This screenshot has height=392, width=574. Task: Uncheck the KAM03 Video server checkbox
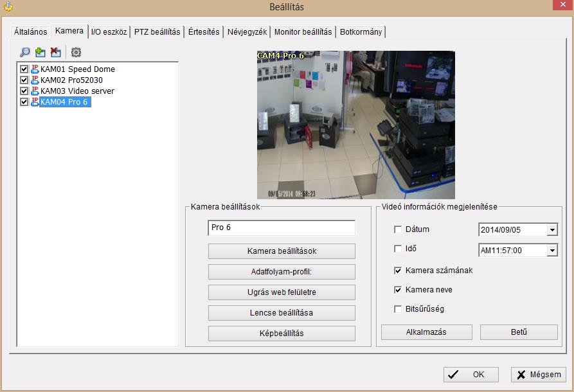(24, 91)
